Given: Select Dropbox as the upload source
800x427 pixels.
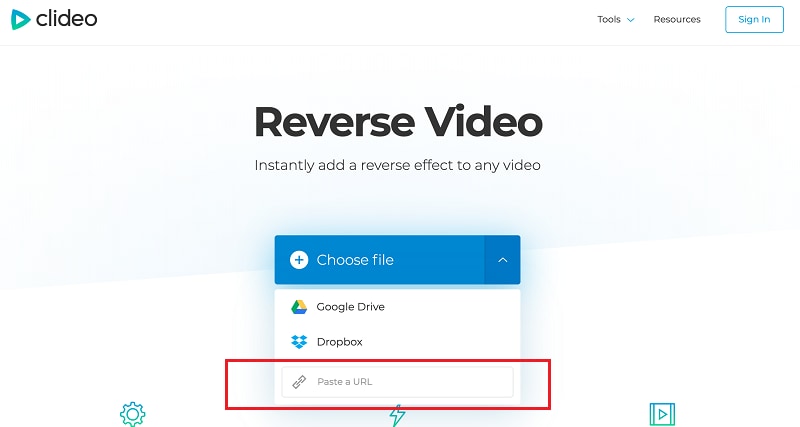Looking at the screenshot, I should click(397, 342).
